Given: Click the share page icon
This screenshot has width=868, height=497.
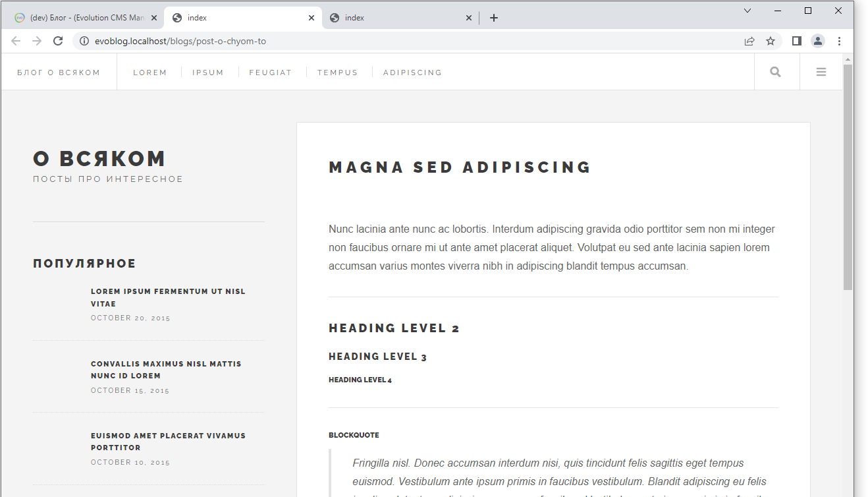Looking at the screenshot, I should (749, 41).
